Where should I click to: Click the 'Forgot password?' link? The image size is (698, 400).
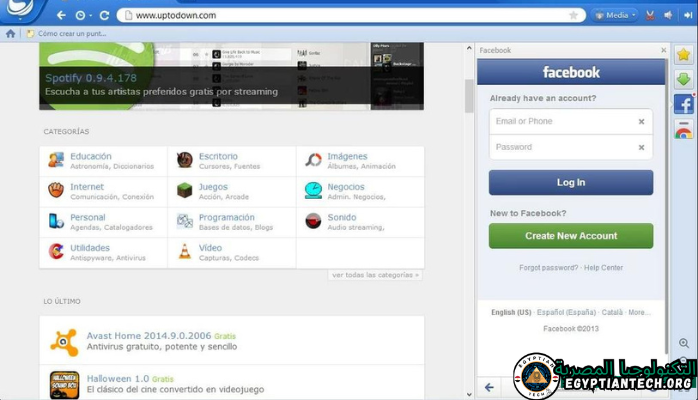coord(548,268)
